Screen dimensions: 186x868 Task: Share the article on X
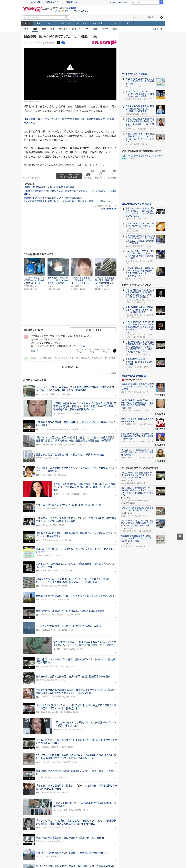[58, 43]
